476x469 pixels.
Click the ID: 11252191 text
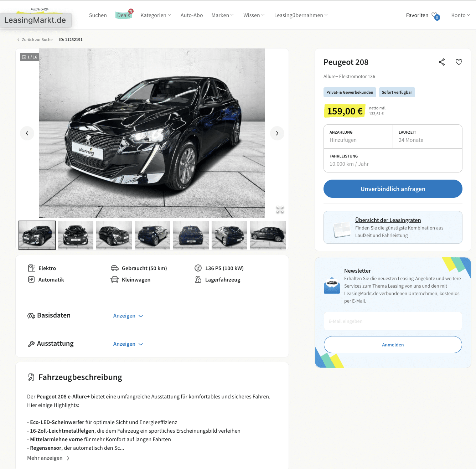tap(71, 40)
